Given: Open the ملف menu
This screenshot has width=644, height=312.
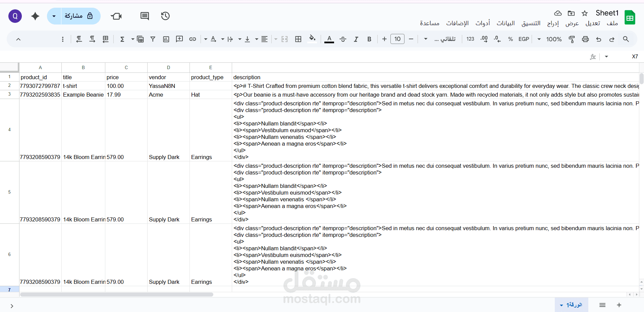Looking at the screenshot, I should (612, 23).
